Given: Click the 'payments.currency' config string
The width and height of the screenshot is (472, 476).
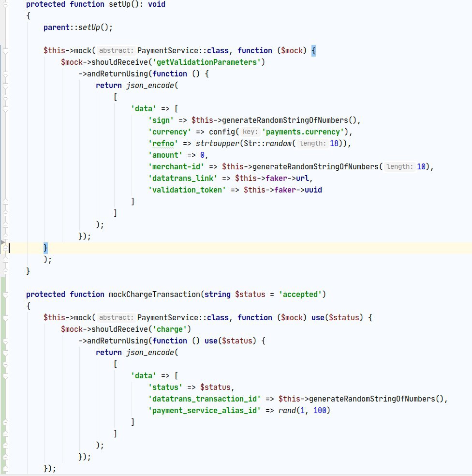Looking at the screenshot, I should (x=303, y=132).
